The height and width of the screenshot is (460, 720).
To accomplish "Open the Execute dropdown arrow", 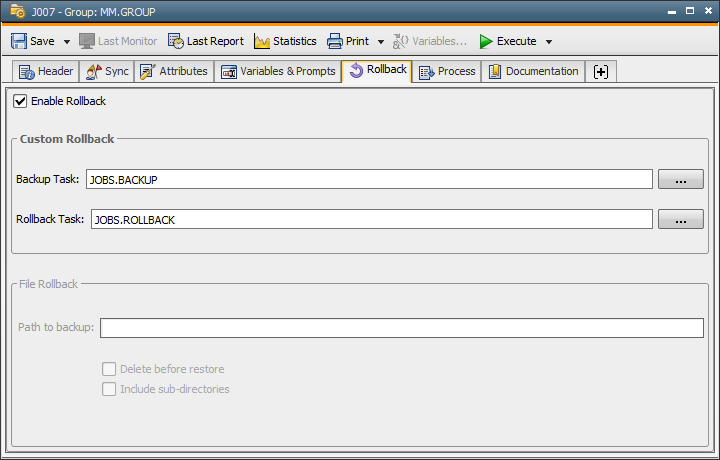I will tap(549, 42).
